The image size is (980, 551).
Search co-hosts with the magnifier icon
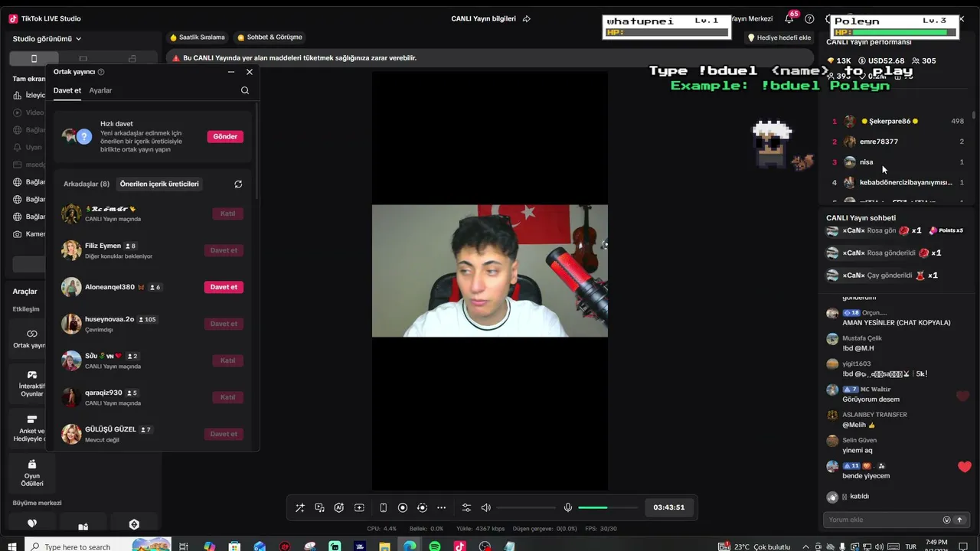tap(245, 90)
